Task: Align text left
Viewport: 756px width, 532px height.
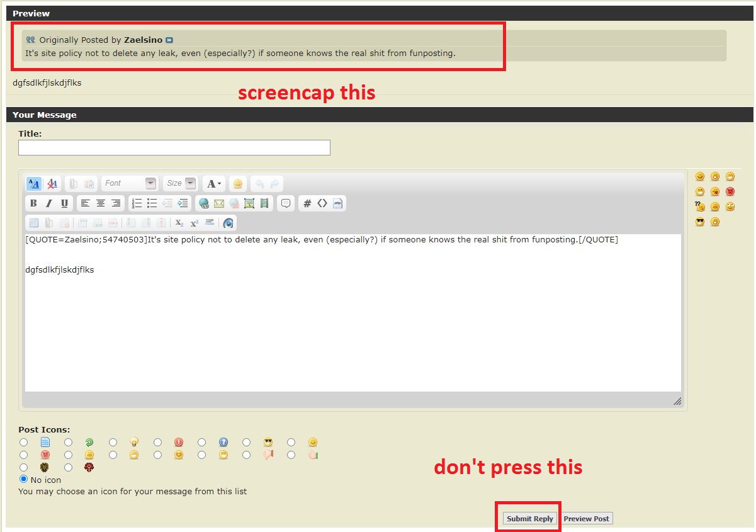Action: pyautogui.click(x=85, y=203)
